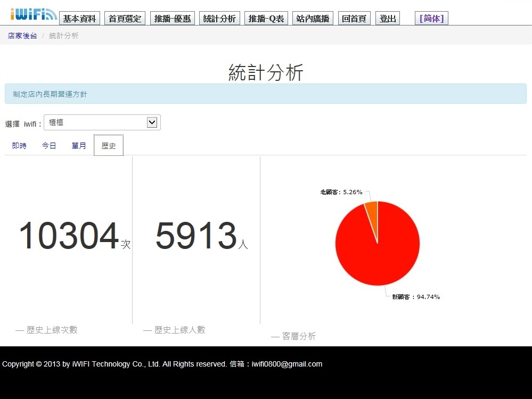
Task: Open 站內廣播 page
Action: pos(313,18)
